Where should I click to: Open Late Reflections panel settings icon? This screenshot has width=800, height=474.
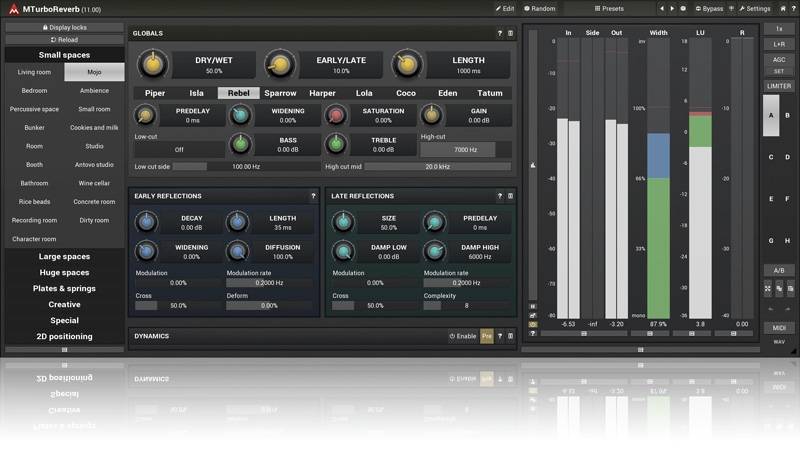coord(510,196)
